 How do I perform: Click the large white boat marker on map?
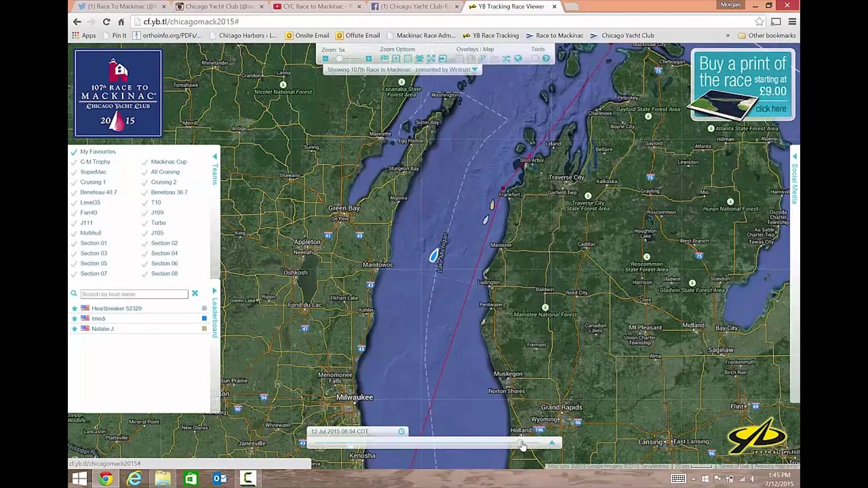coord(434,256)
